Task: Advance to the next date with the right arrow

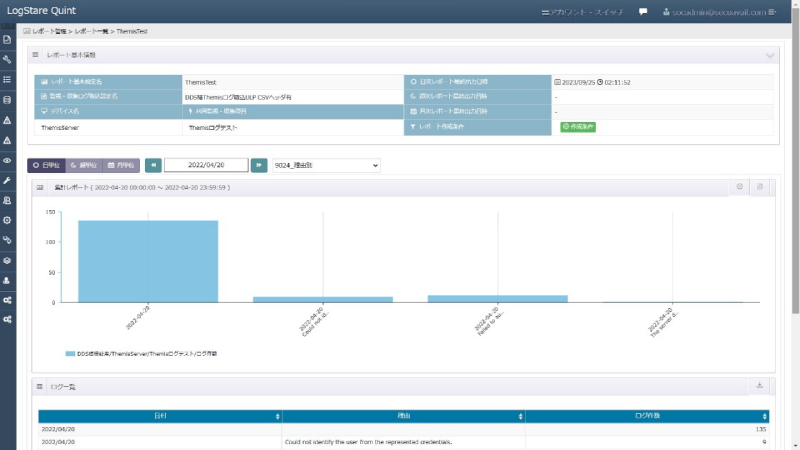Action: pyautogui.click(x=259, y=164)
